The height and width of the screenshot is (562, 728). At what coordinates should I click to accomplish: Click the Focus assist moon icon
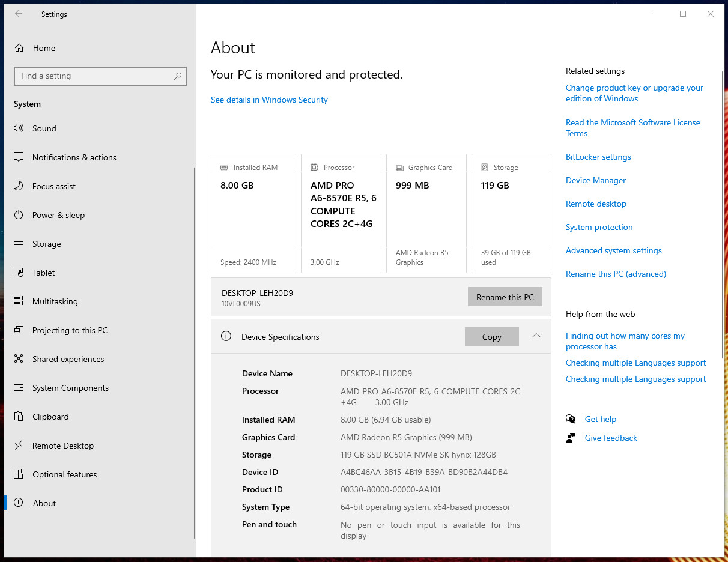[x=19, y=186]
